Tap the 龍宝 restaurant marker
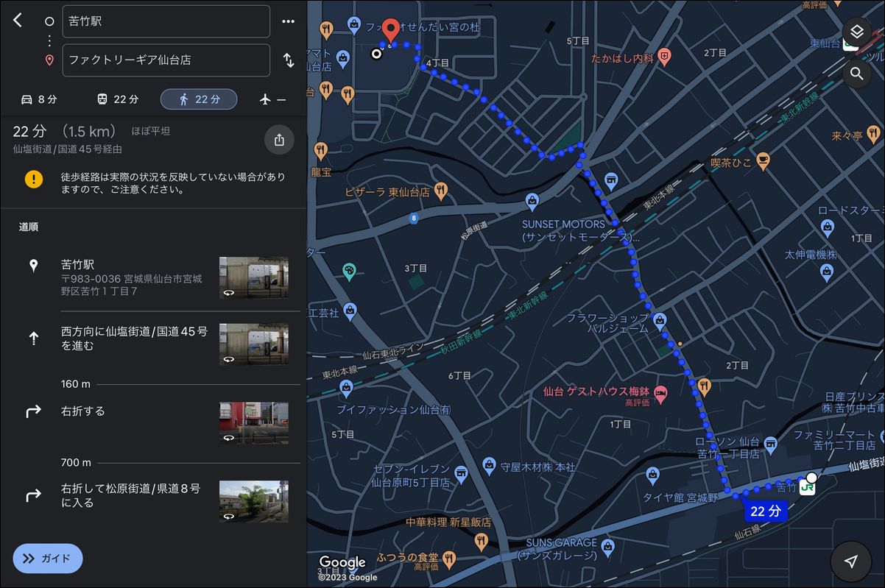885x588 pixels. coord(320,151)
